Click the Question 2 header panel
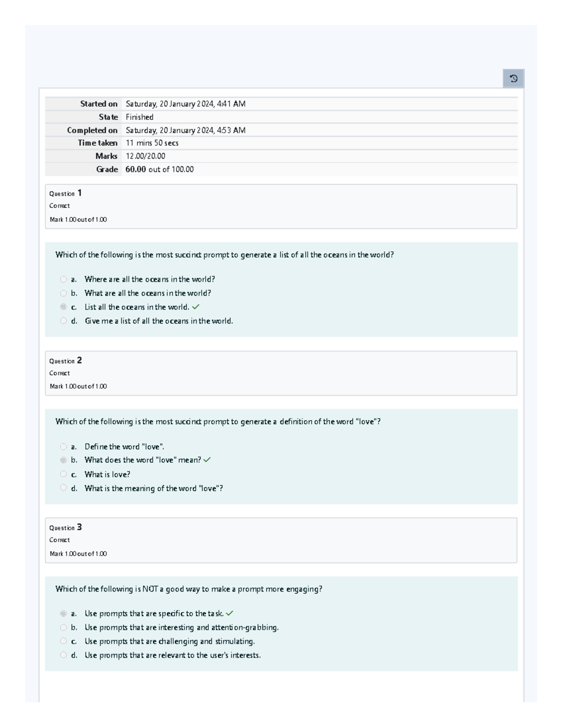 [281, 373]
